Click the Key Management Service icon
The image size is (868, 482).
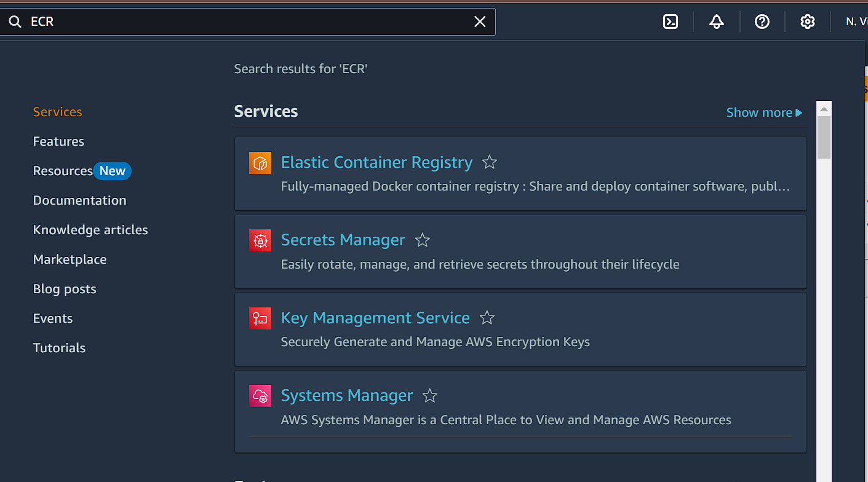pos(260,318)
